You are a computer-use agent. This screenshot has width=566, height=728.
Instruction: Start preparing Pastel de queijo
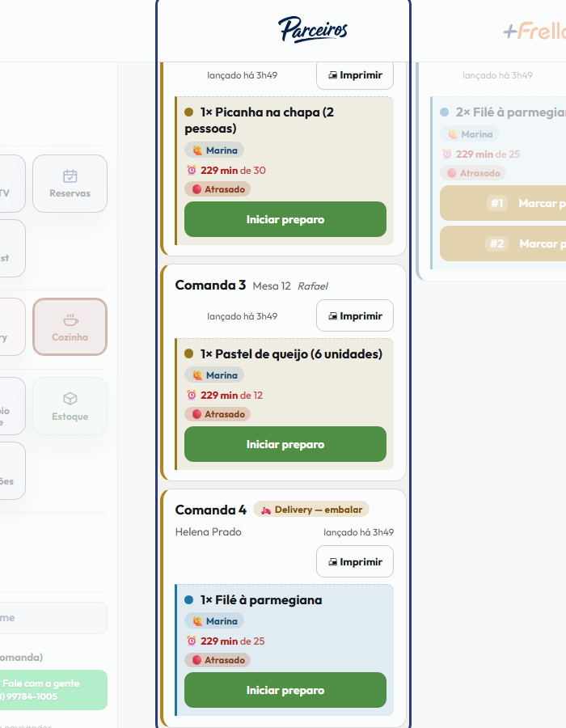(285, 444)
